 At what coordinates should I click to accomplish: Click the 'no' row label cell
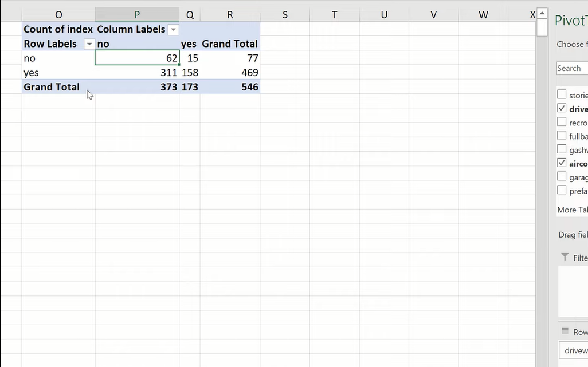pyautogui.click(x=58, y=58)
